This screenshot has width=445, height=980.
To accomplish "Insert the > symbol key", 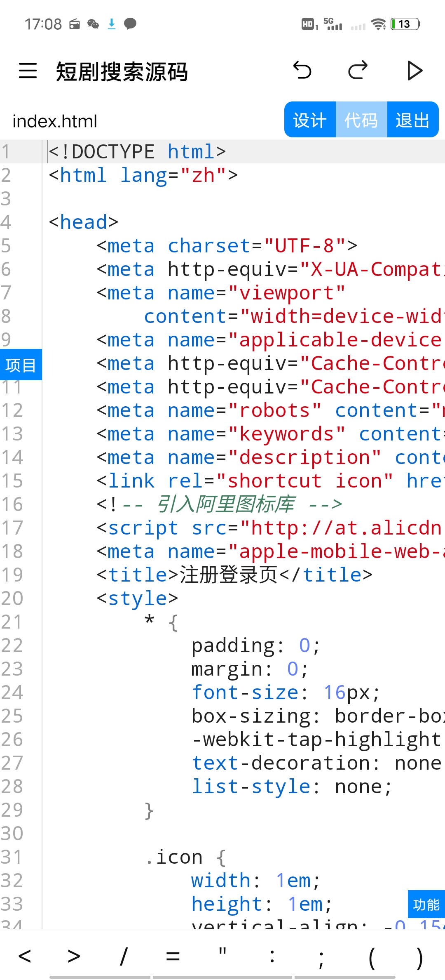I will point(74,956).
